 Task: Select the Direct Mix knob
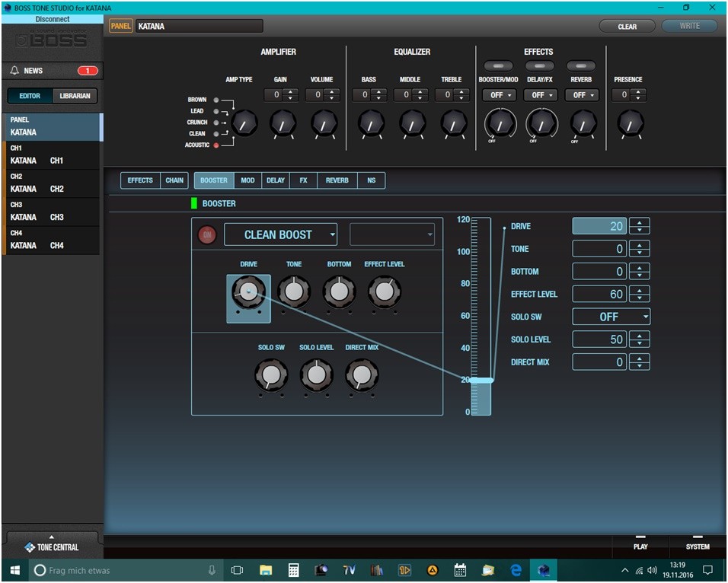[x=362, y=375]
